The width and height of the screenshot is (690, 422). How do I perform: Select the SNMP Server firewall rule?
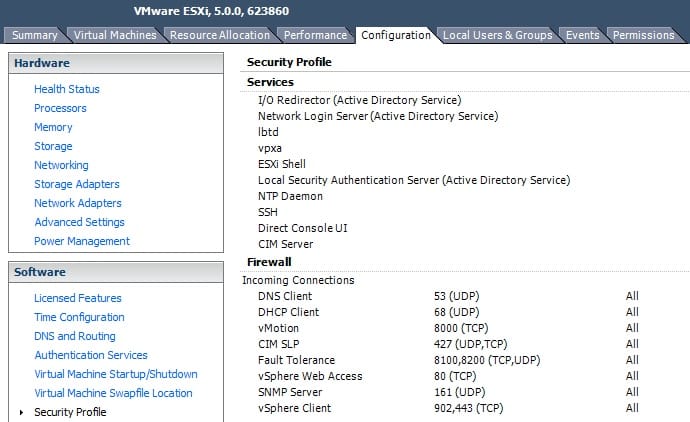pyautogui.click(x=290, y=392)
